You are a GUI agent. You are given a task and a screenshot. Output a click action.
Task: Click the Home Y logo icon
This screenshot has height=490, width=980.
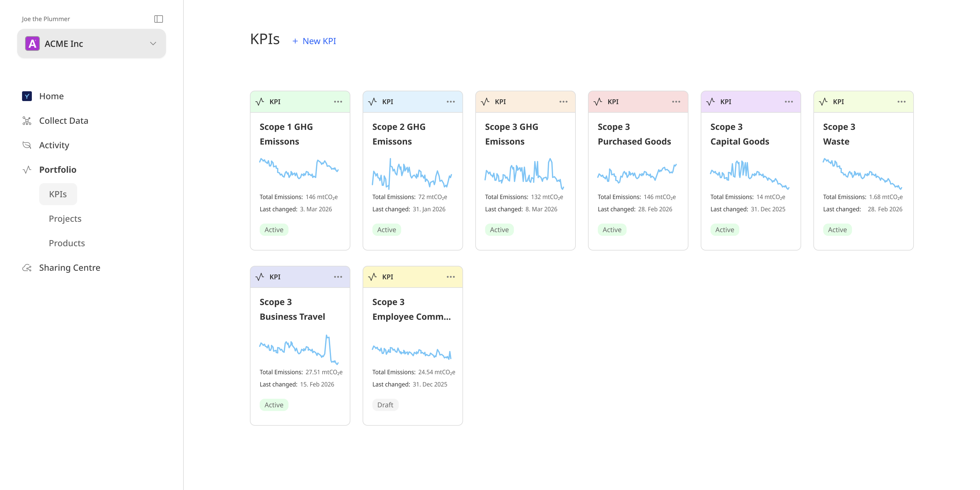[x=27, y=96]
